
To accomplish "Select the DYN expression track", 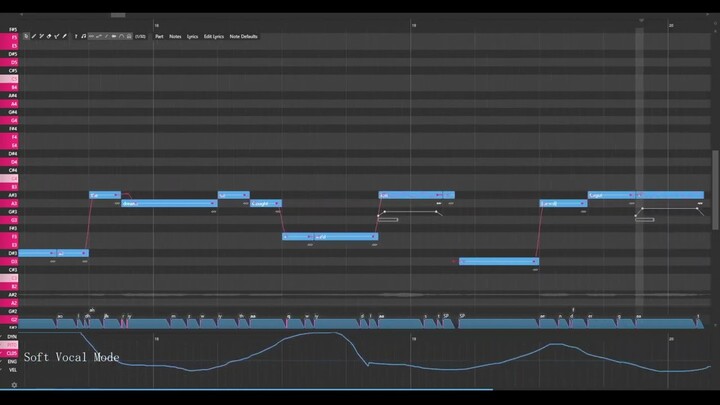I will click(11, 337).
